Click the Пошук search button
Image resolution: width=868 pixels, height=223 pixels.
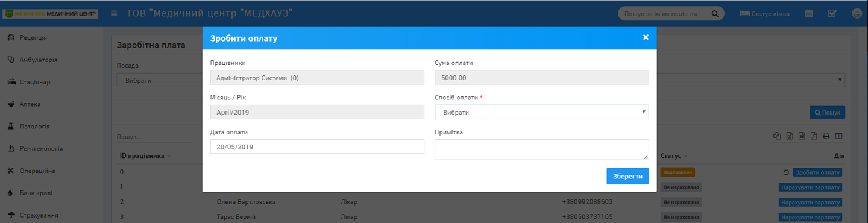point(827,112)
